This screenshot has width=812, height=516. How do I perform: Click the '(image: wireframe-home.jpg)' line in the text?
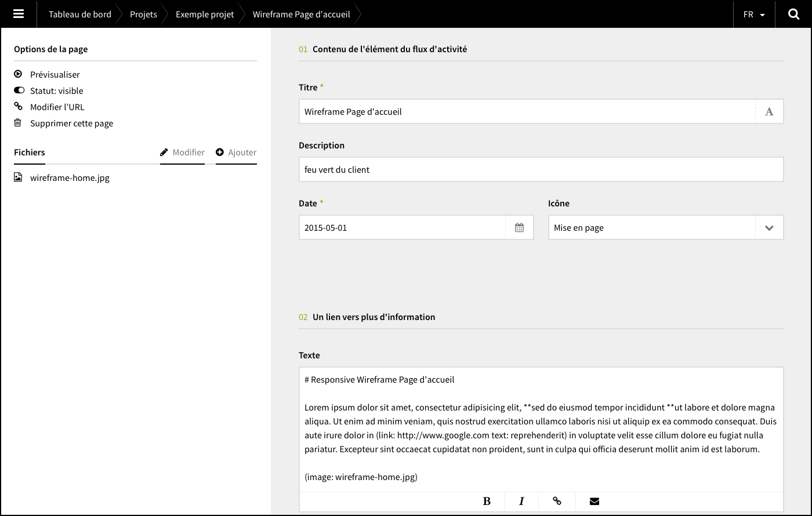pyautogui.click(x=361, y=477)
